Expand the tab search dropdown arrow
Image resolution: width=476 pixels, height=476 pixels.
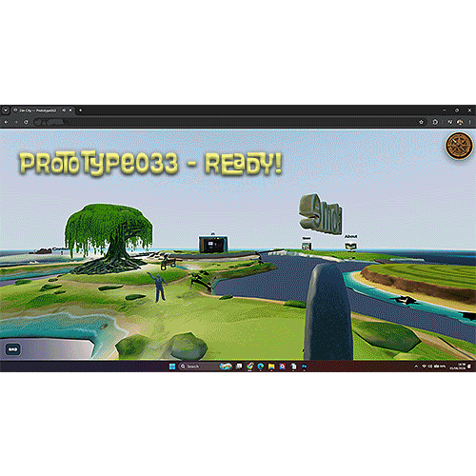pos(6,110)
